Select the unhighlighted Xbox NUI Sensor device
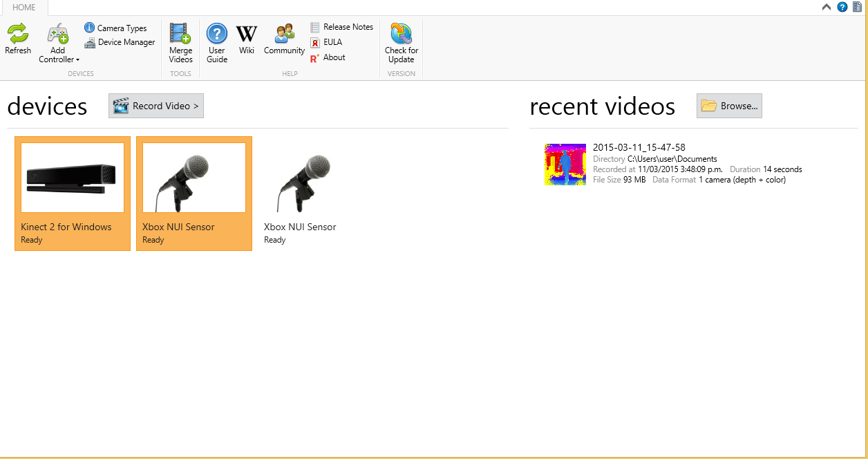Viewport: 868px width, 459px height. point(316,194)
